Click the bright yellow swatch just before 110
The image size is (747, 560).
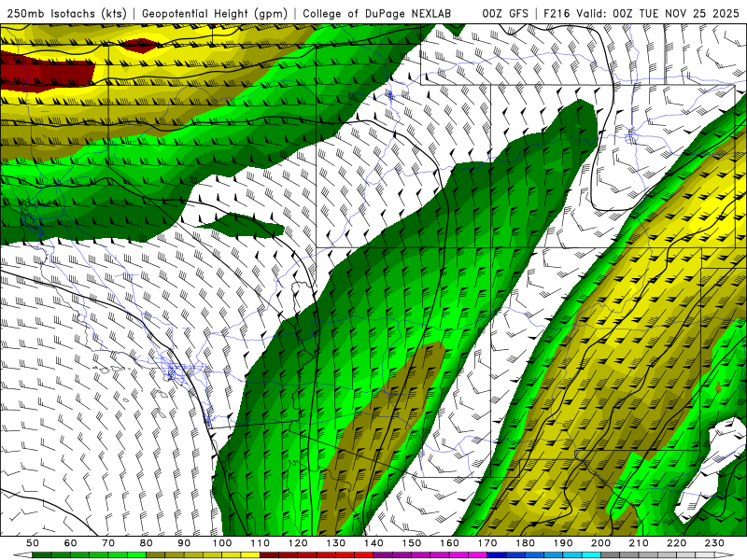(250, 555)
